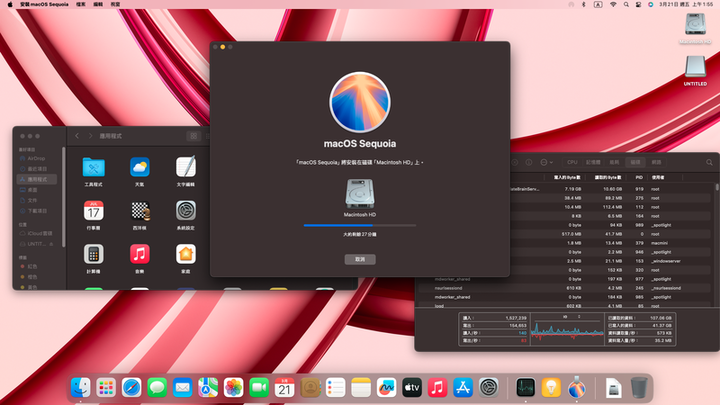The image size is (720, 405).
Task: Switch to CPU tab in Activity Monitor
Action: tap(572, 162)
